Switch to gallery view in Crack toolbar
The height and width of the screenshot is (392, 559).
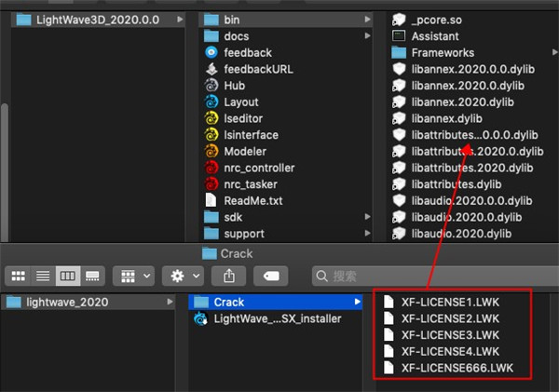click(x=92, y=276)
